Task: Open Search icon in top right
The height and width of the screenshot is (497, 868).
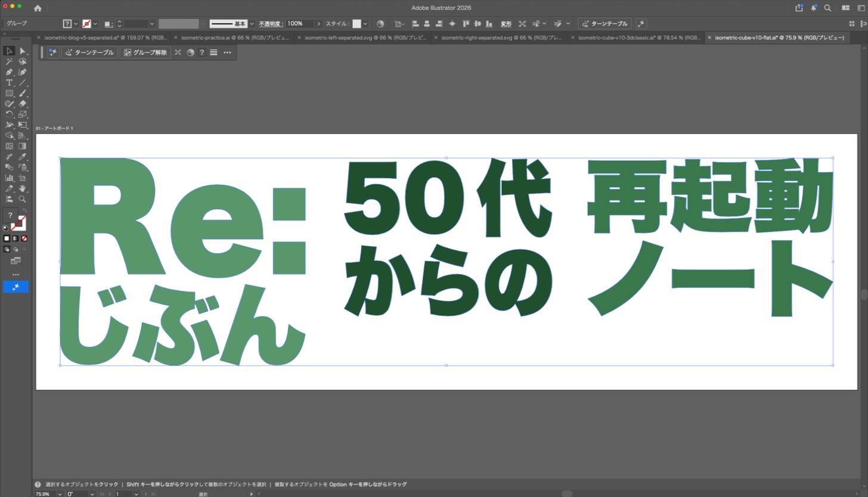Action: coord(827,8)
